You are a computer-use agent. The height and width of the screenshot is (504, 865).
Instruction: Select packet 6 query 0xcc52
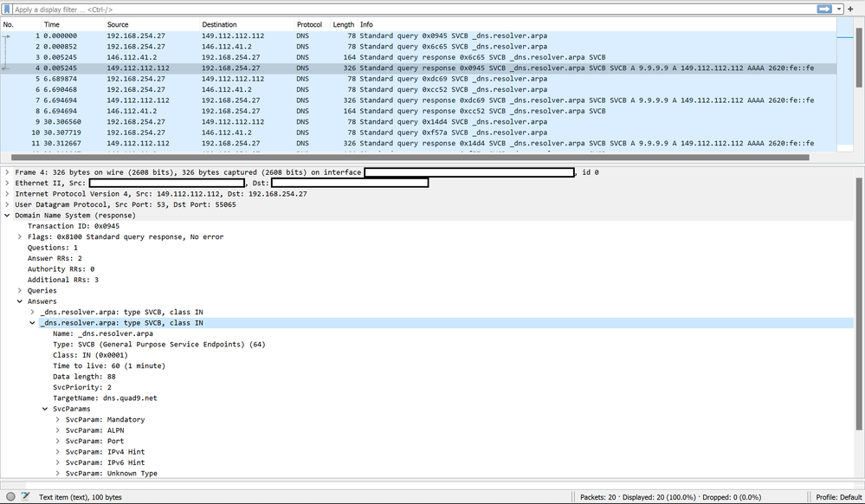coord(419,89)
